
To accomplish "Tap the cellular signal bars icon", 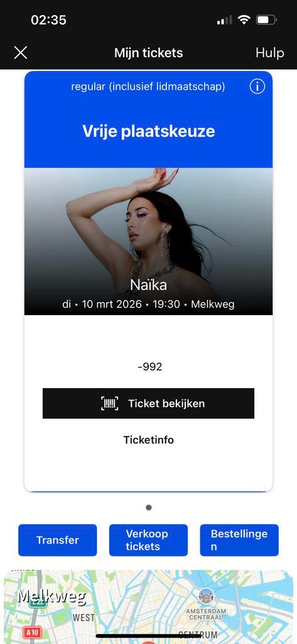I will pos(224,20).
